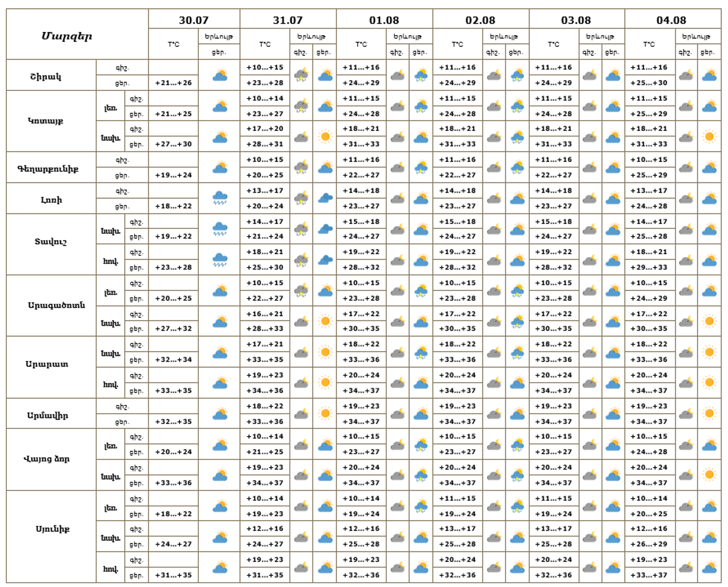Click Tavush first row 30.07 rain icon
The image size is (728, 587).
(220, 229)
